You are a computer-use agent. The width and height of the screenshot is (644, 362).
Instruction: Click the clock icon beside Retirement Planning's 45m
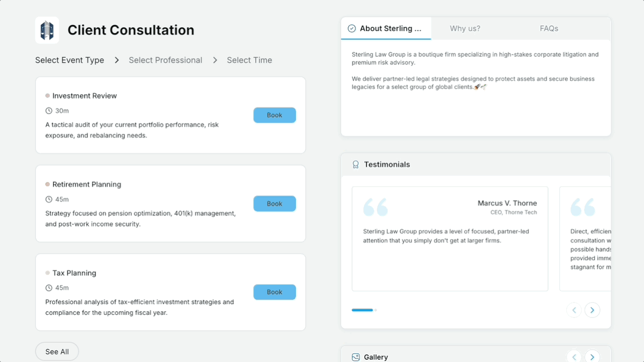pos(48,199)
